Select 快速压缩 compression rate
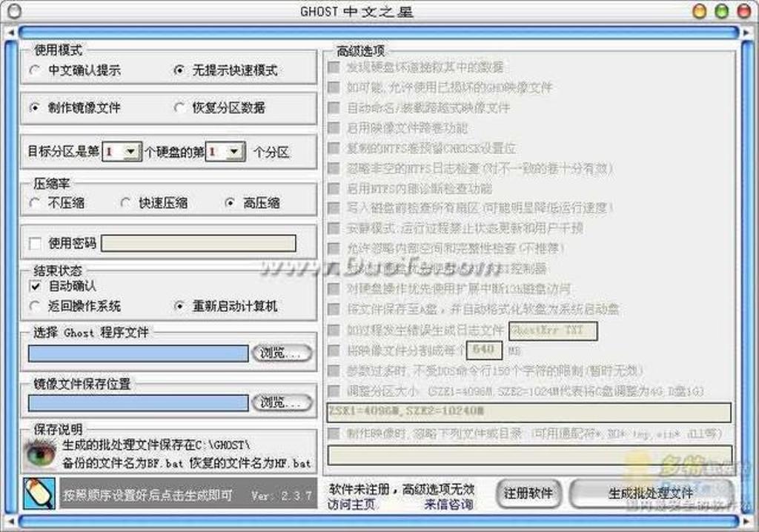Image resolution: width=759 pixels, height=532 pixels. [125, 203]
